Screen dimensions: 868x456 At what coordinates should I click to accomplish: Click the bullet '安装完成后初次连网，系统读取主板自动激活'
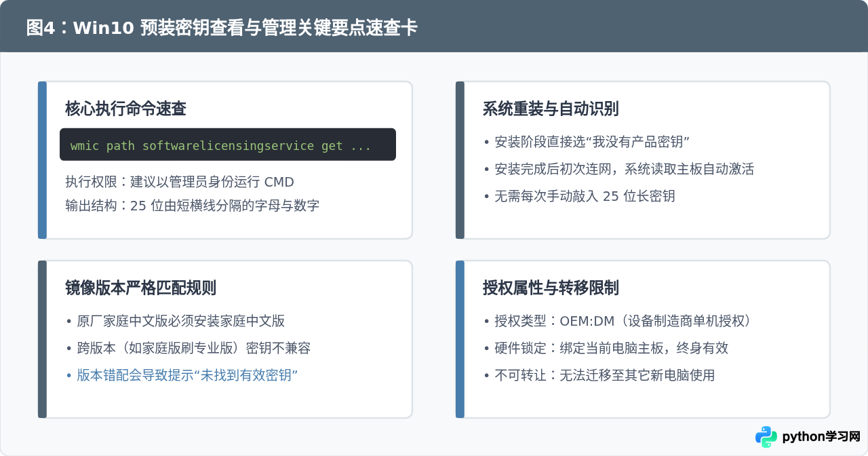pyautogui.click(x=618, y=169)
